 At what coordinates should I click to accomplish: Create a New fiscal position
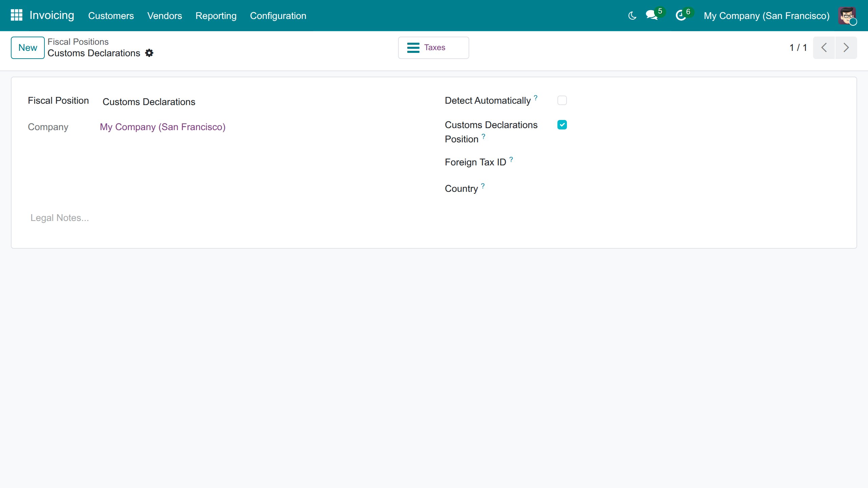[28, 47]
